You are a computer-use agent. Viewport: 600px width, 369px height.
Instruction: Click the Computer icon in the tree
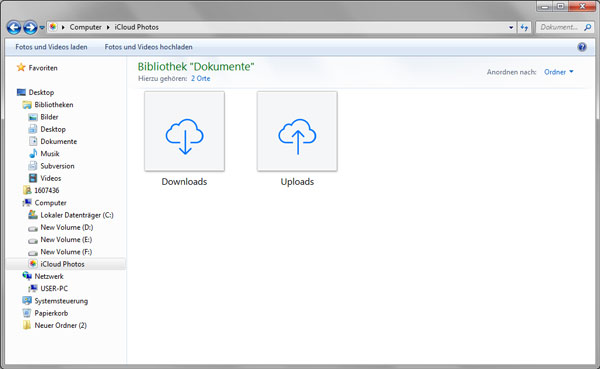27,202
